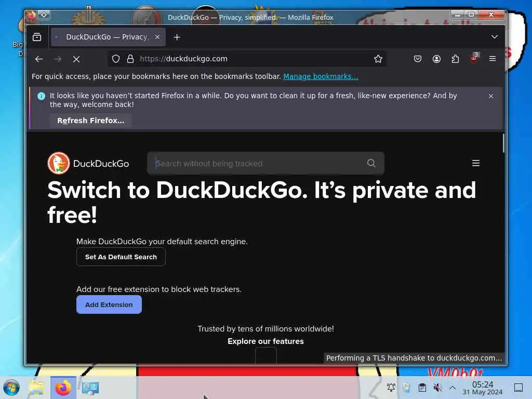Click the forward navigation arrow

click(x=58, y=59)
